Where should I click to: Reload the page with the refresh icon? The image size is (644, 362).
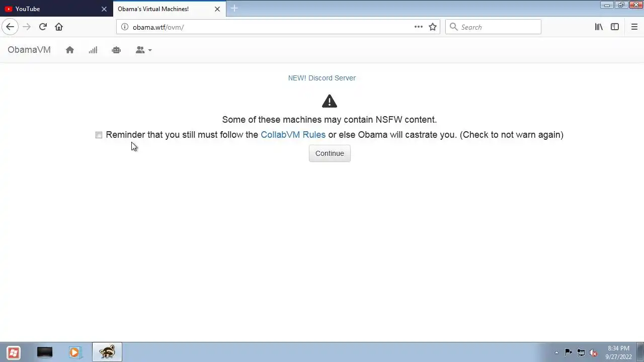point(43,27)
